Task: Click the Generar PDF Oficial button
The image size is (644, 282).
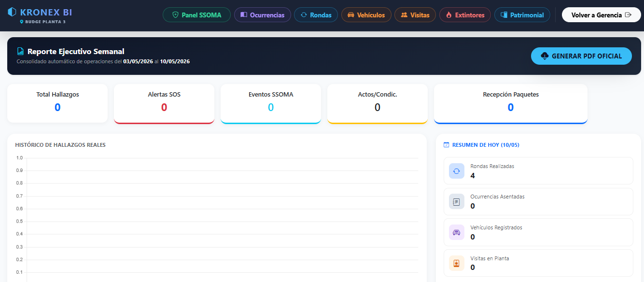Action: pyautogui.click(x=581, y=56)
